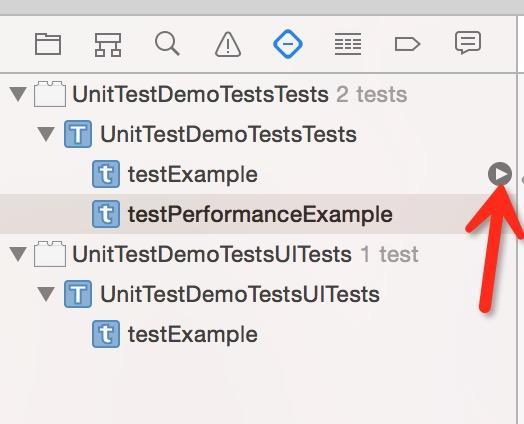Show the Issue navigator warning triangle
Screen dimensions: 524x424
228,44
